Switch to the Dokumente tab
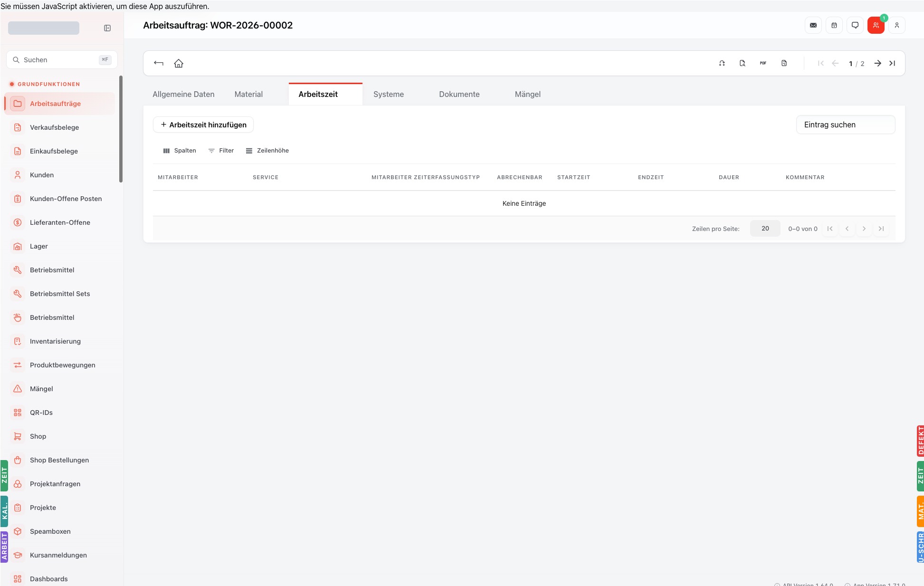Image resolution: width=924 pixels, height=586 pixels. point(459,94)
